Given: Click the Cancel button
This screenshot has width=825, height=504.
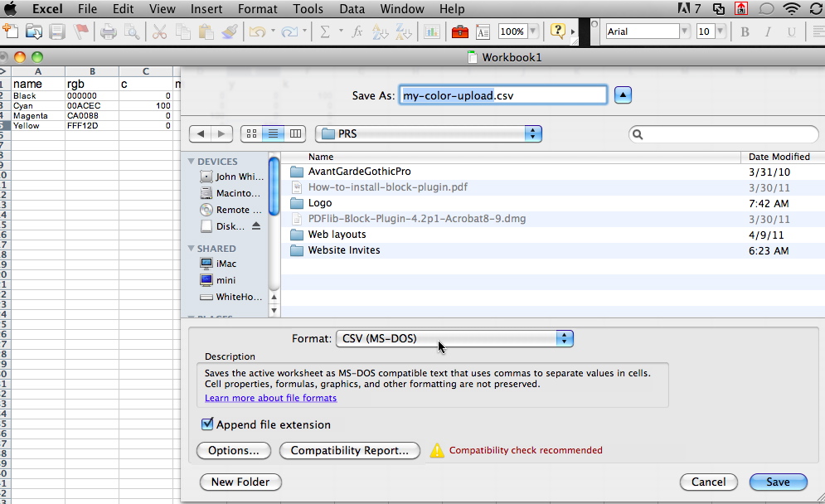Looking at the screenshot, I should click(x=708, y=482).
